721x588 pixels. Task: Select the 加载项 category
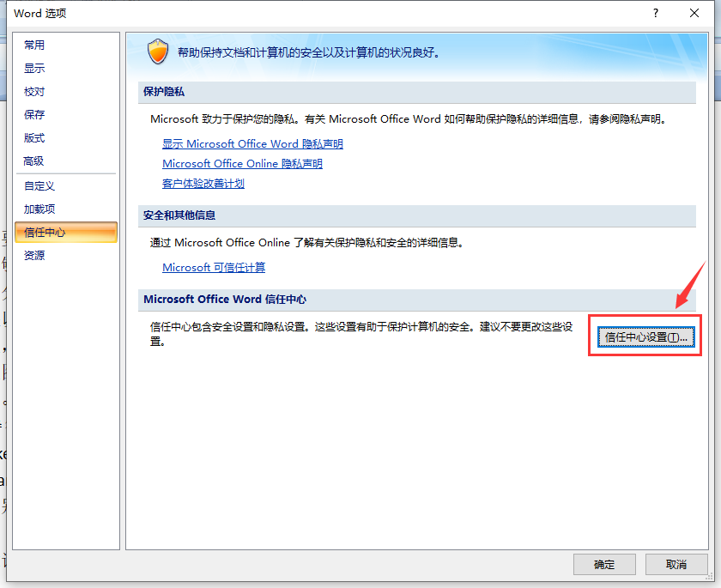[x=39, y=208]
